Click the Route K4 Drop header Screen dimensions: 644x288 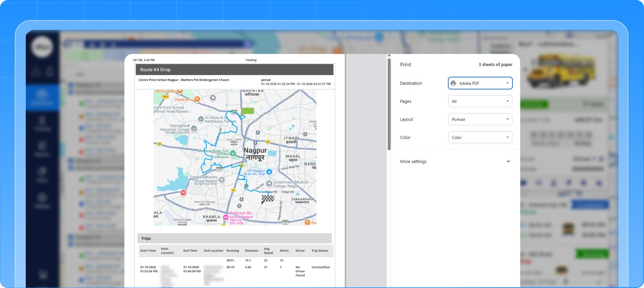(235, 70)
